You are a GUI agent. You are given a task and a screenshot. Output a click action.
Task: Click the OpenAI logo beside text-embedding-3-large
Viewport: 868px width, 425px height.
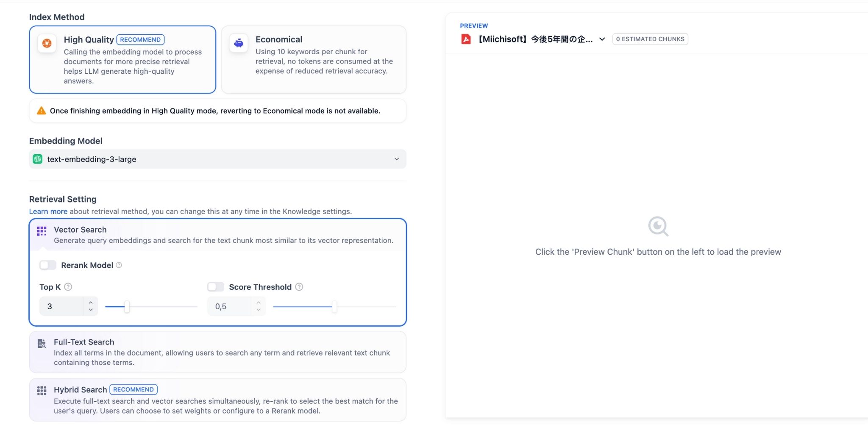click(38, 159)
